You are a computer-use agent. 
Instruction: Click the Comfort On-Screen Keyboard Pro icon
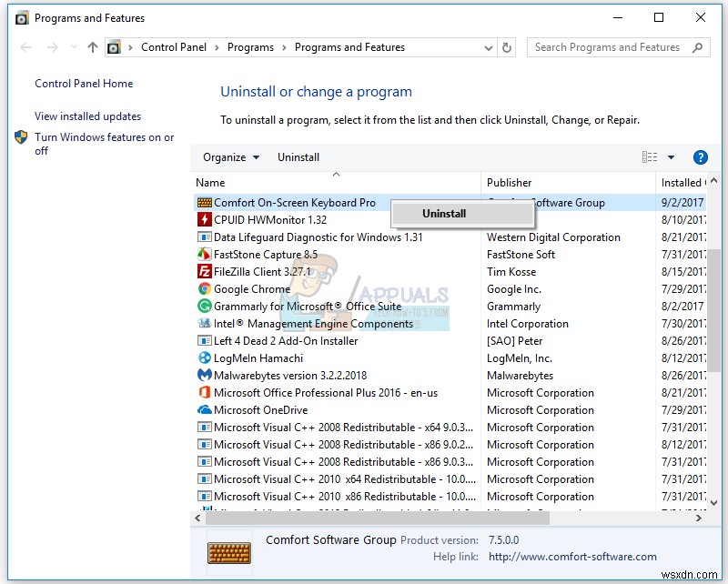pos(204,203)
